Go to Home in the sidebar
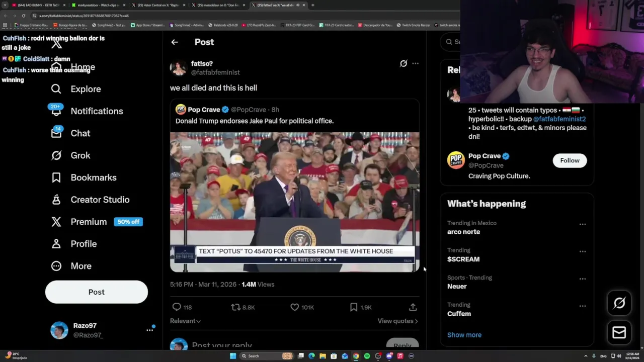Image resolution: width=644 pixels, height=362 pixels. 73,67
